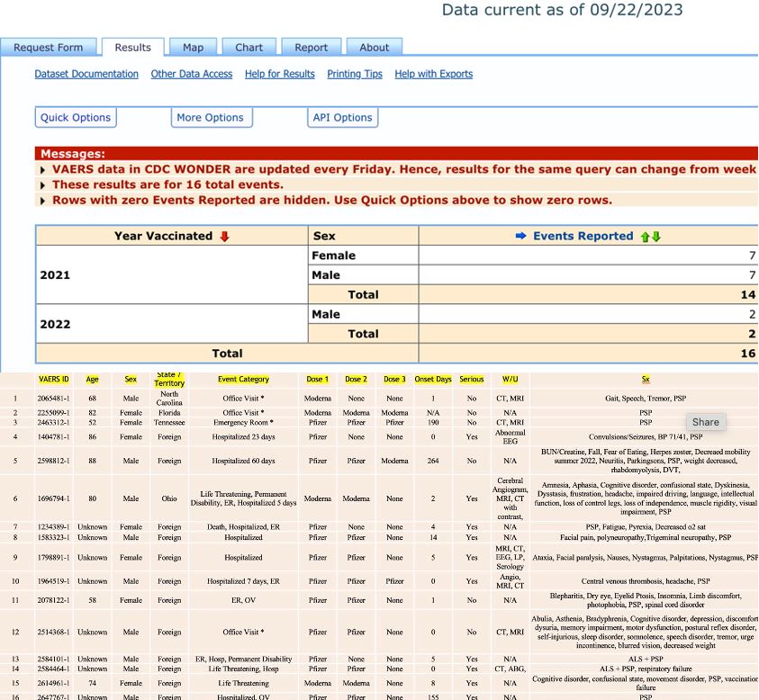
Task: Open the Map tab
Action: [193, 48]
